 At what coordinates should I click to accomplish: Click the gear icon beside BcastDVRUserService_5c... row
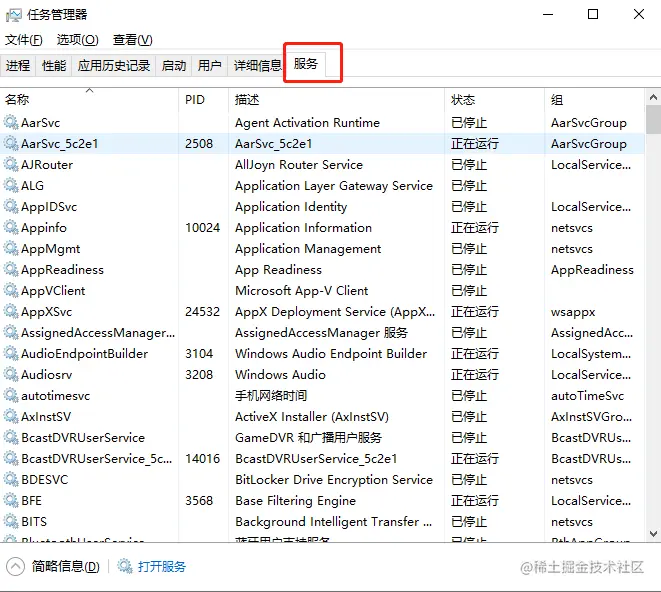[x=11, y=458]
